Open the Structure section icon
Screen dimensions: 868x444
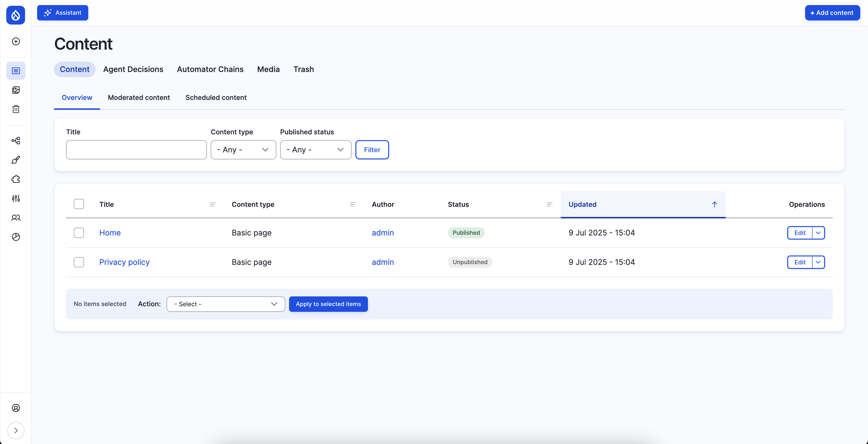[16, 141]
